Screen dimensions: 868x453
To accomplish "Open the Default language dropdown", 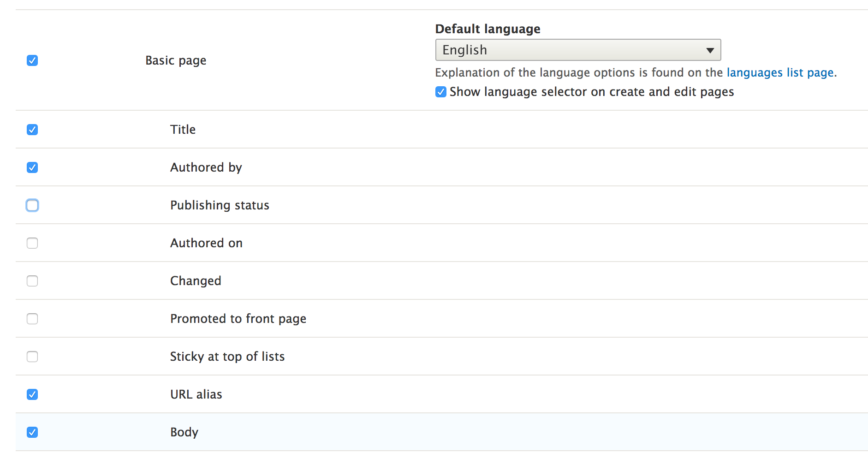I will 577,50.
